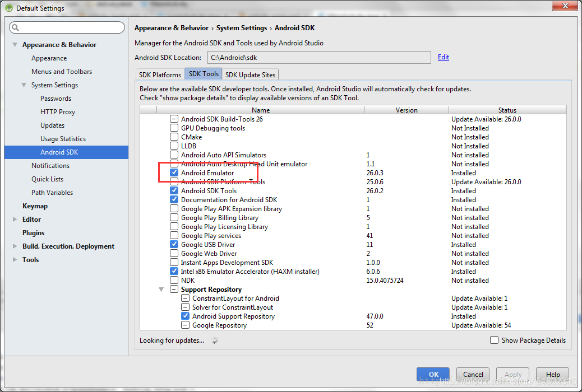The width and height of the screenshot is (582, 392).
Task: Open Path Variables settings
Action: (x=52, y=193)
